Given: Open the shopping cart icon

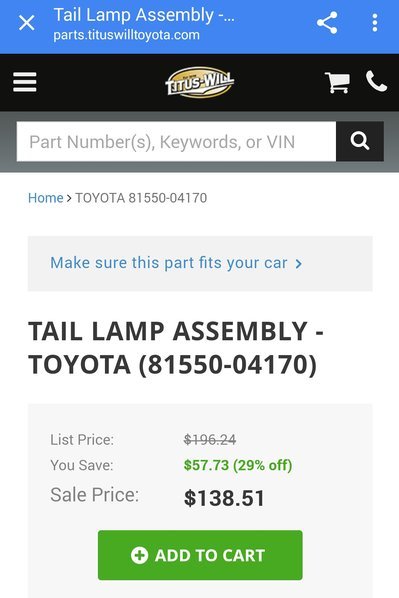Looking at the screenshot, I should pos(337,82).
